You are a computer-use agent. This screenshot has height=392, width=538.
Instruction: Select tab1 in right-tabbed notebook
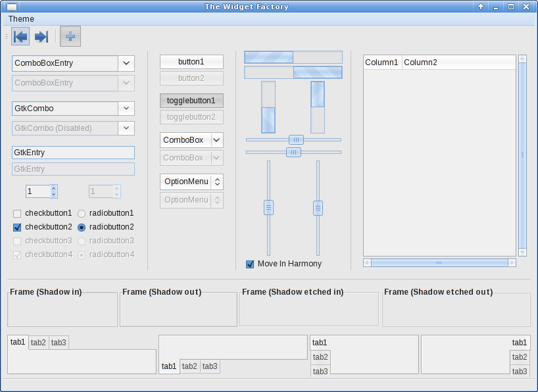coord(520,343)
